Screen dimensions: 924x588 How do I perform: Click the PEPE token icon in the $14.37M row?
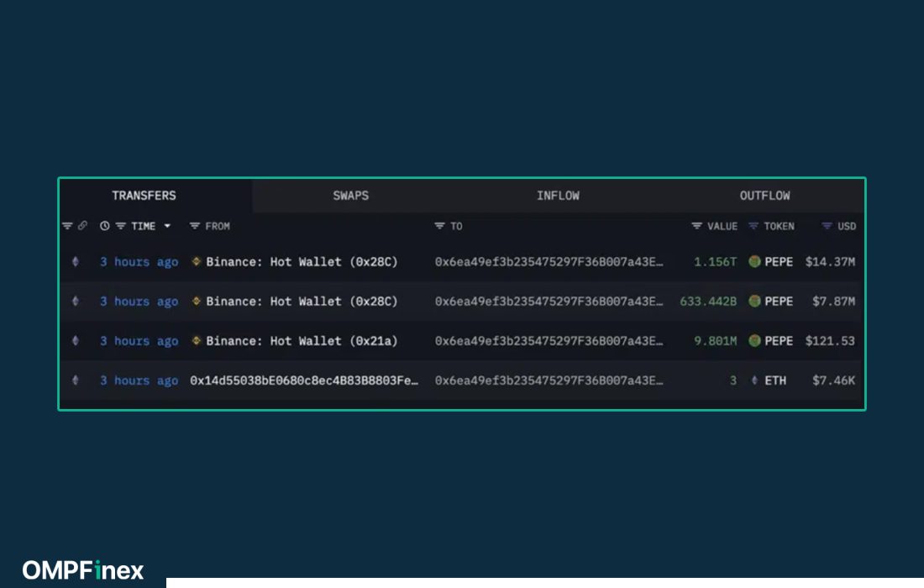[x=754, y=262]
